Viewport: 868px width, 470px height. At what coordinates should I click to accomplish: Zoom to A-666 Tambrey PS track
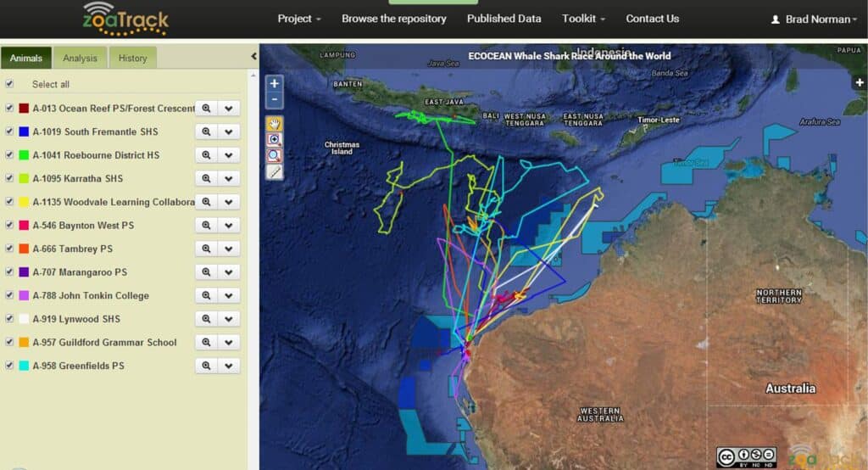[206, 249]
